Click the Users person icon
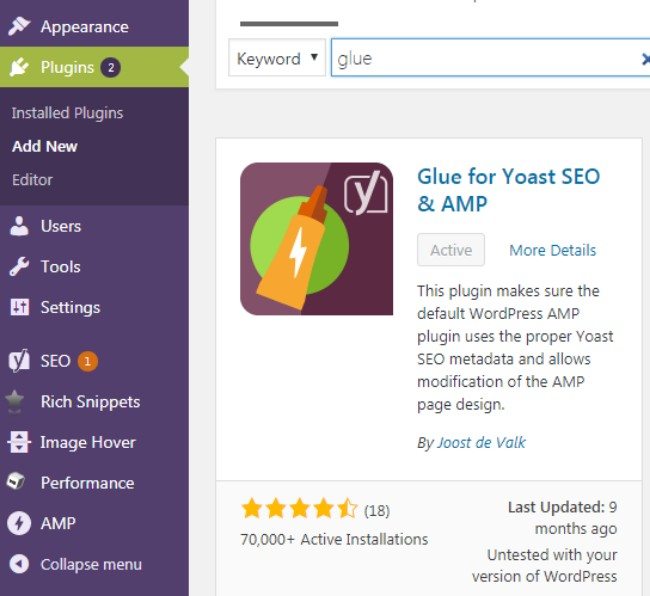Viewport: 650px width, 596px height. (x=19, y=226)
